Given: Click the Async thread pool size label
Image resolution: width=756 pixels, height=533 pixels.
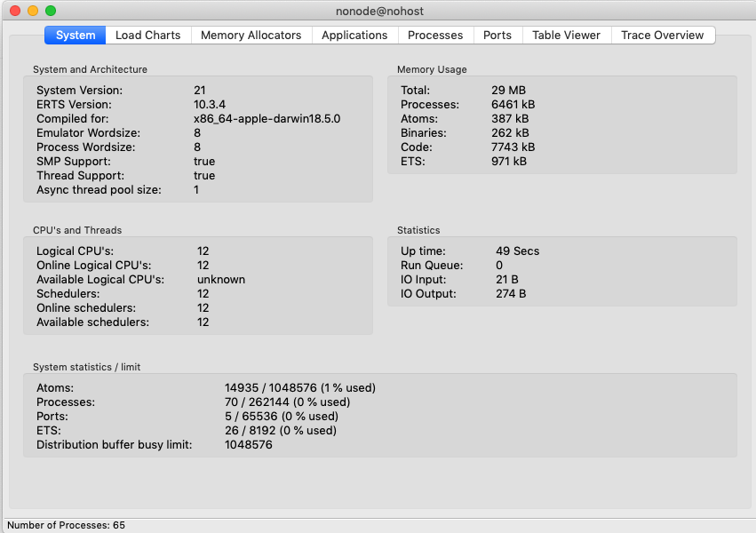Looking at the screenshot, I should [99, 190].
